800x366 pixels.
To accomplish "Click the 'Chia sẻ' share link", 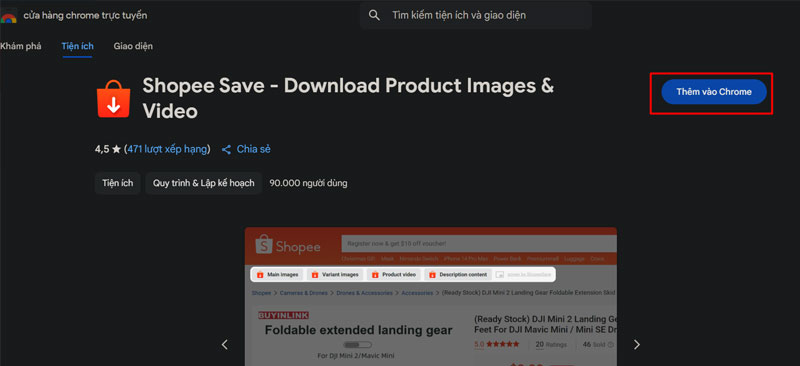I will [x=254, y=150].
